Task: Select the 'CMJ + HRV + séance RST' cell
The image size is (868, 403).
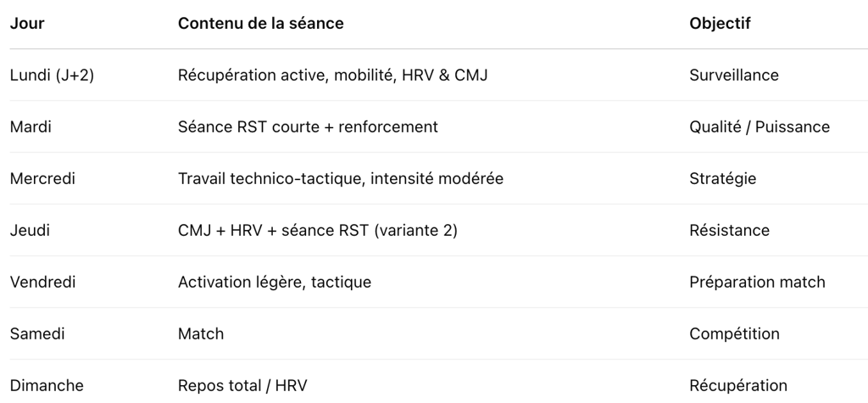Action: tap(317, 231)
